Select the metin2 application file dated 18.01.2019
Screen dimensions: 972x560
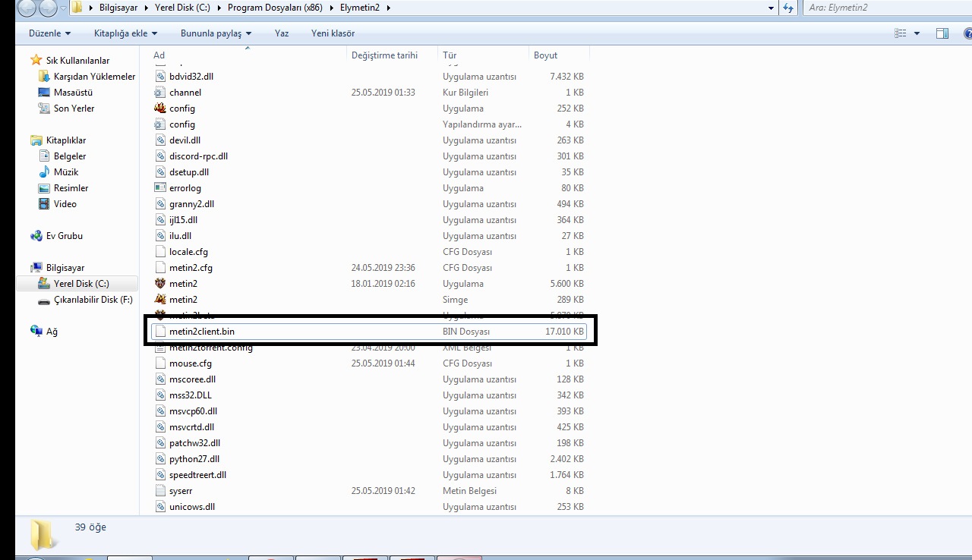pyautogui.click(x=183, y=284)
